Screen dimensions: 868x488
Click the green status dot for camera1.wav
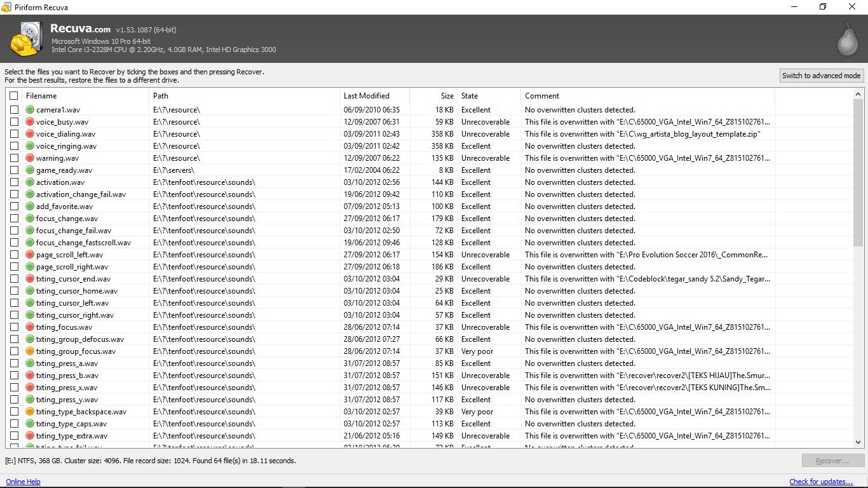tap(30, 110)
